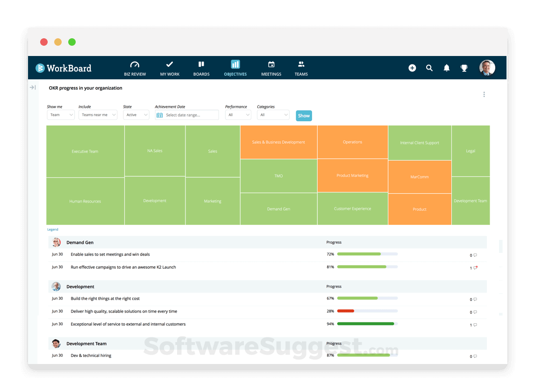Open the Legend link
Image resolution: width=542 pixels, height=392 pixels.
point(52,229)
